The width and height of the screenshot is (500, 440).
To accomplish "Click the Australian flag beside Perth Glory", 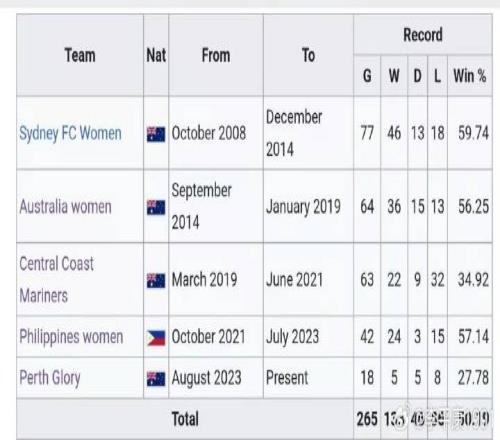I will tap(156, 379).
